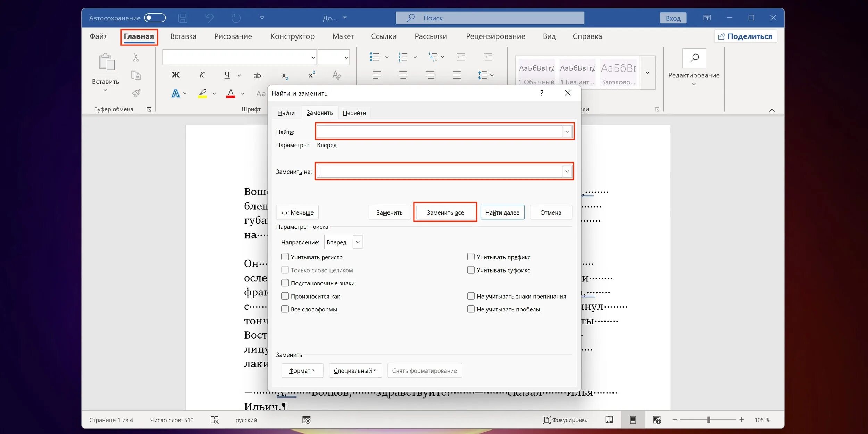
Task: Check the Подстановочные знаки option
Action: (285, 283)
